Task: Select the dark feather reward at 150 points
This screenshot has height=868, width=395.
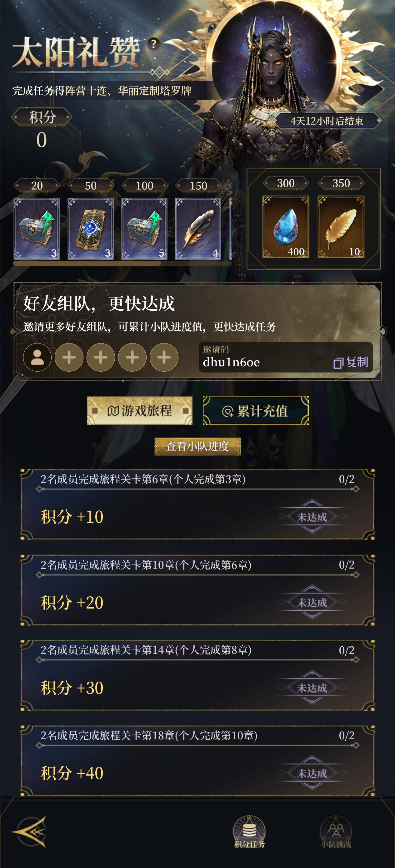Action: tap(198, 229)
